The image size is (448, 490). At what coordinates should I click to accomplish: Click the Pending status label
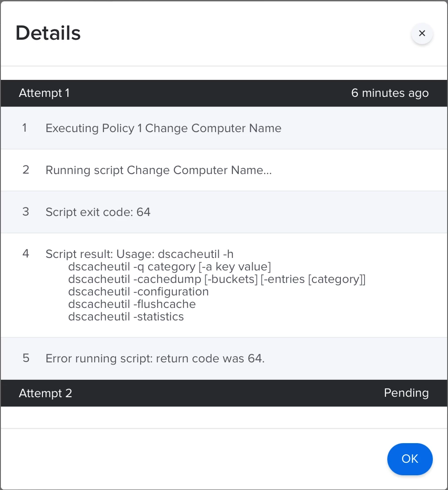pos(406,393)
